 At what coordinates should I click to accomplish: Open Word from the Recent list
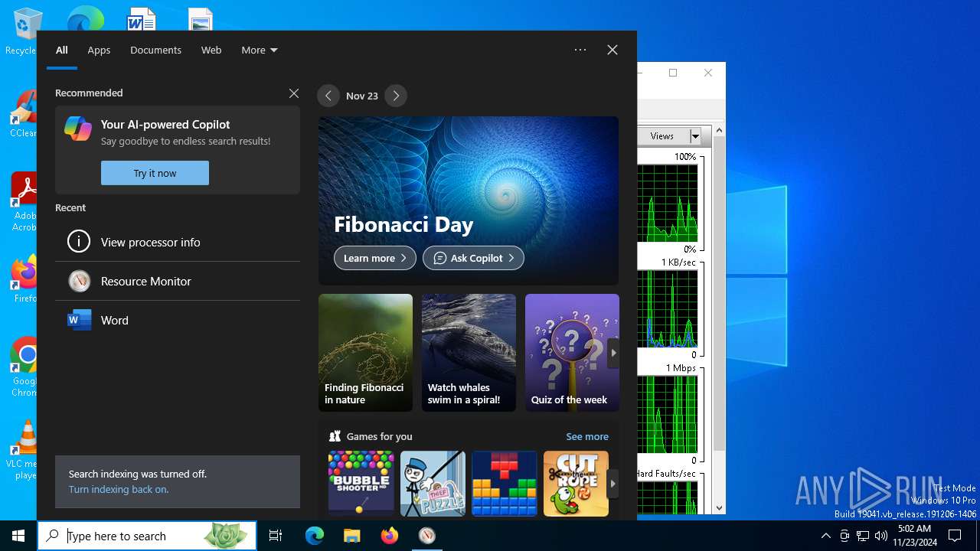point(178,320)
